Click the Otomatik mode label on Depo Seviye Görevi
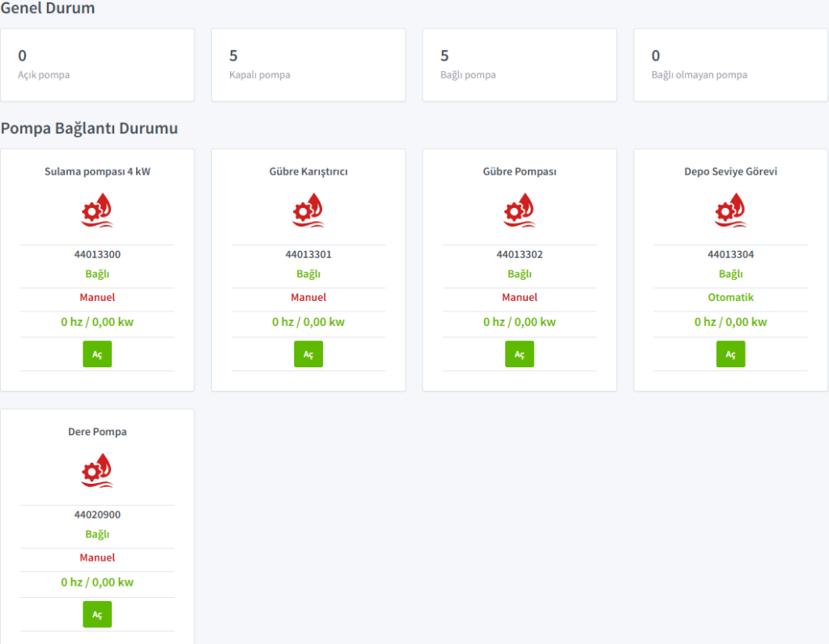829x644 pixels. pyautogui.click(x=730, y=298)
